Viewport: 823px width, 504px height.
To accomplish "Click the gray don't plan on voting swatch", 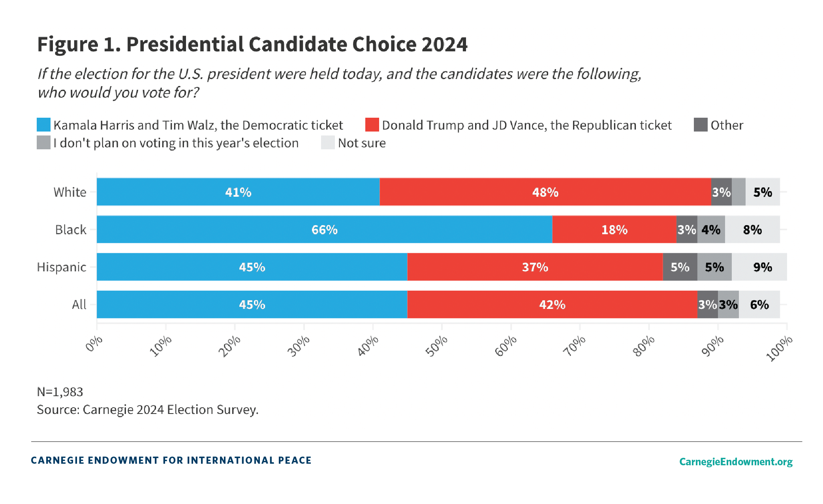I will click(x=43, y=143).
